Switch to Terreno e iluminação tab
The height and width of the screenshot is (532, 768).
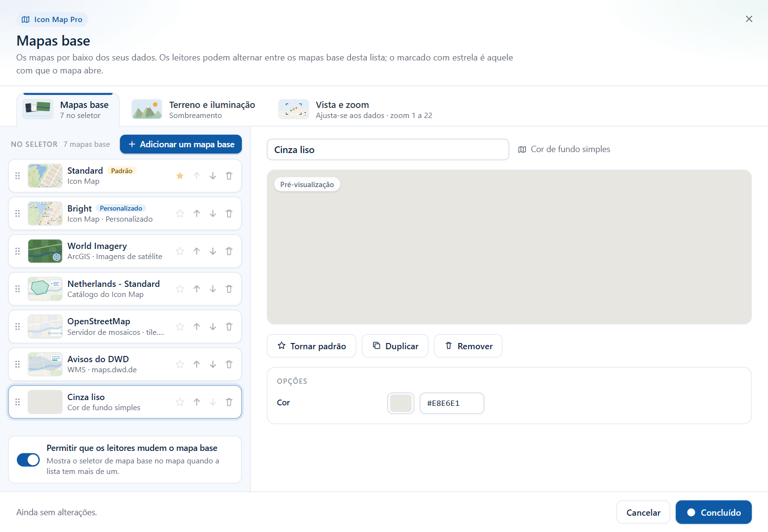[x=193, y=110]
